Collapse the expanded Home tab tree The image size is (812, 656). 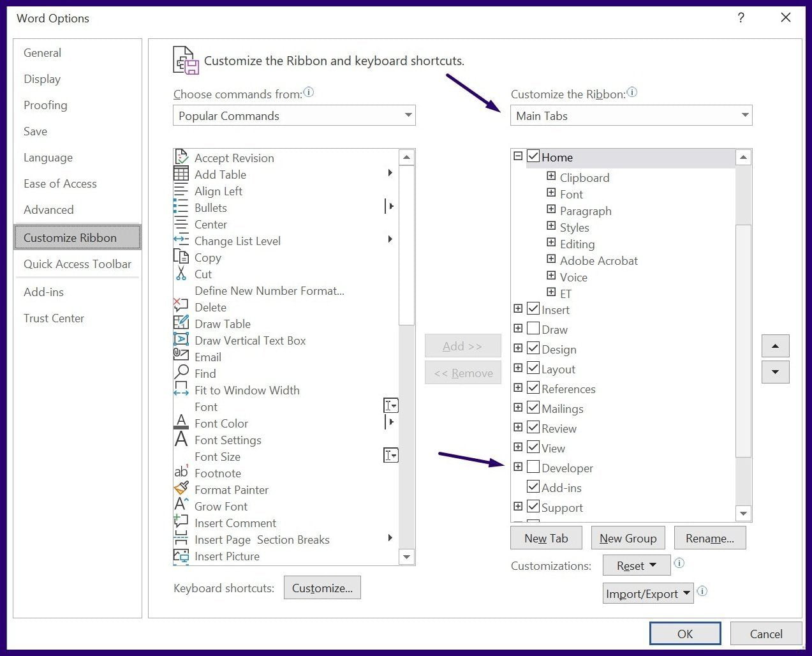tap(518, 156)
